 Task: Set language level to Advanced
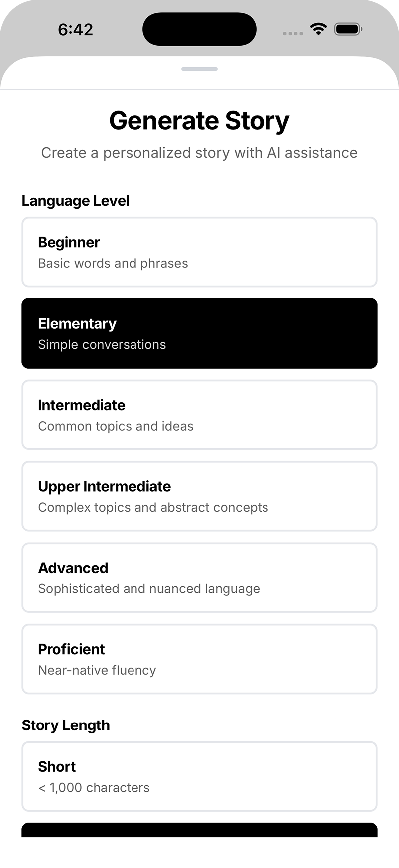click(199, 578)
